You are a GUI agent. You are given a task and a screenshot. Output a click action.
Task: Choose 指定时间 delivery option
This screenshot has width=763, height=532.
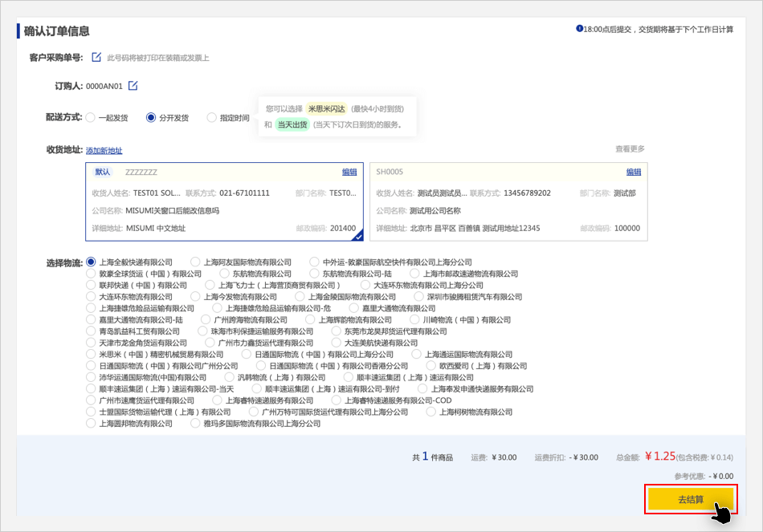click(x=212, y=118)
